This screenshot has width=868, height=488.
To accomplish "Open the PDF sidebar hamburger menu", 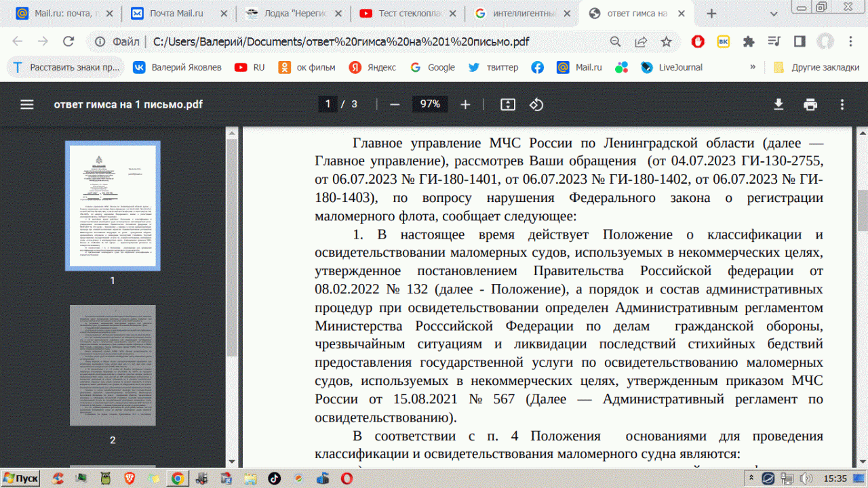I will (27, 104).
